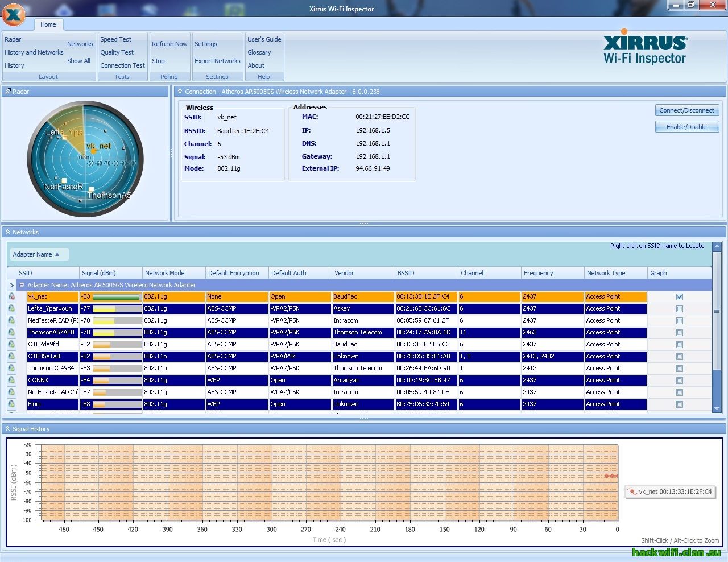728x562 pixels.
Task: Select History layout option
Action: [x=15, y=65]
